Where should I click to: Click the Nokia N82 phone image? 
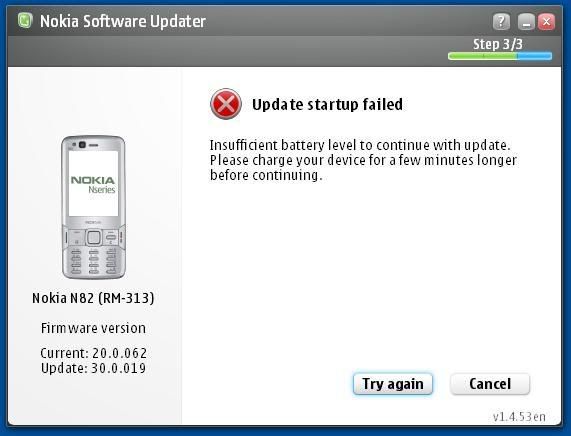pyautogui.click(x=94, y=207)
